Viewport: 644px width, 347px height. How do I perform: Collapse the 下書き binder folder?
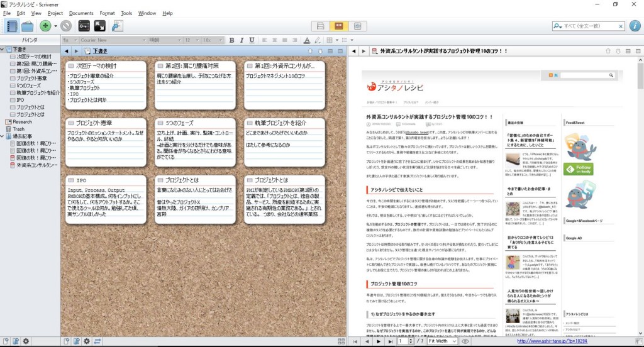2,49
